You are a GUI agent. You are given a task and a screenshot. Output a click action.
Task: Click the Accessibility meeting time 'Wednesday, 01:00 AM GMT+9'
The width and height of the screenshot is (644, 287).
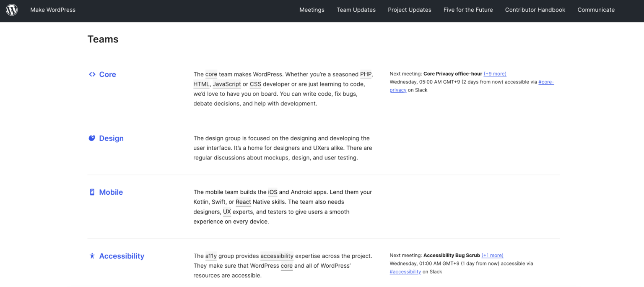tap(425, 264)
